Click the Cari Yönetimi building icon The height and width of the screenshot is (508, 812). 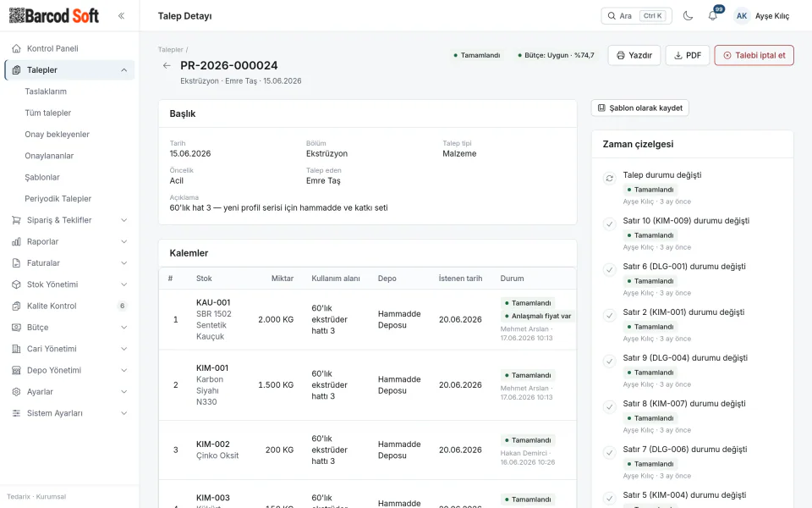[17, 349]
